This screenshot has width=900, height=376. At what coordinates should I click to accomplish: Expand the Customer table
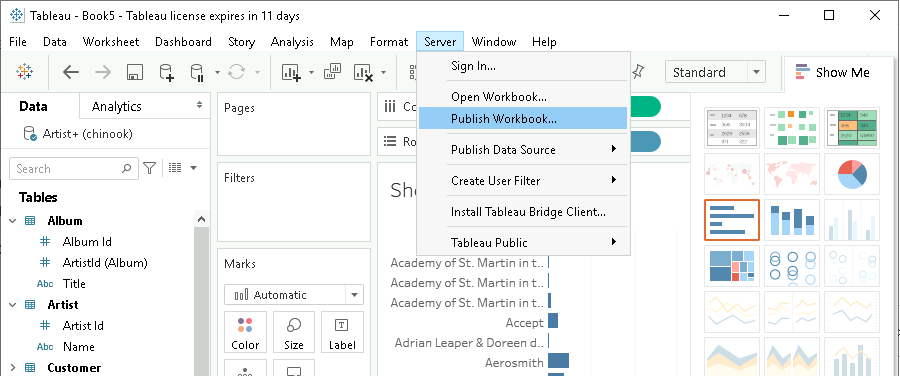[x=13, y=367]
